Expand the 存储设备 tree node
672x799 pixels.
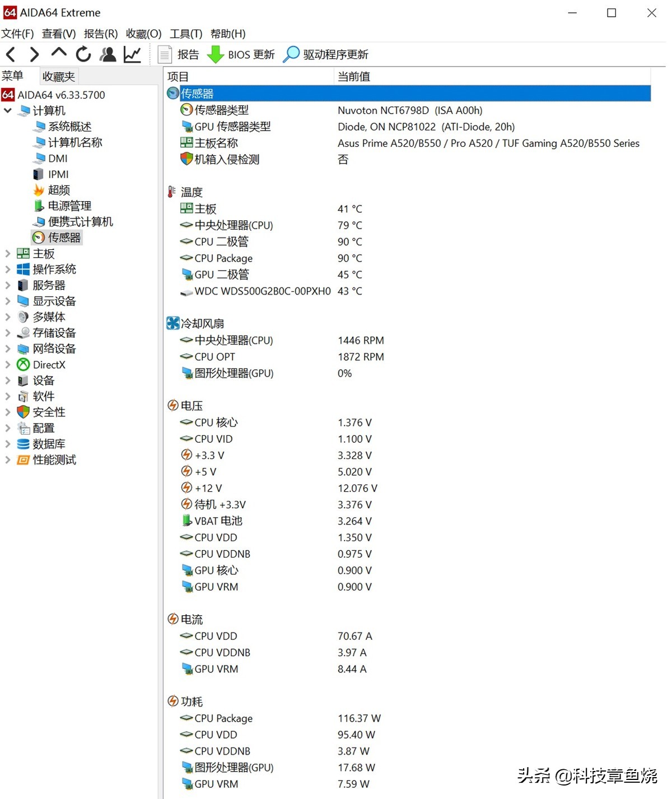[8, 333]
